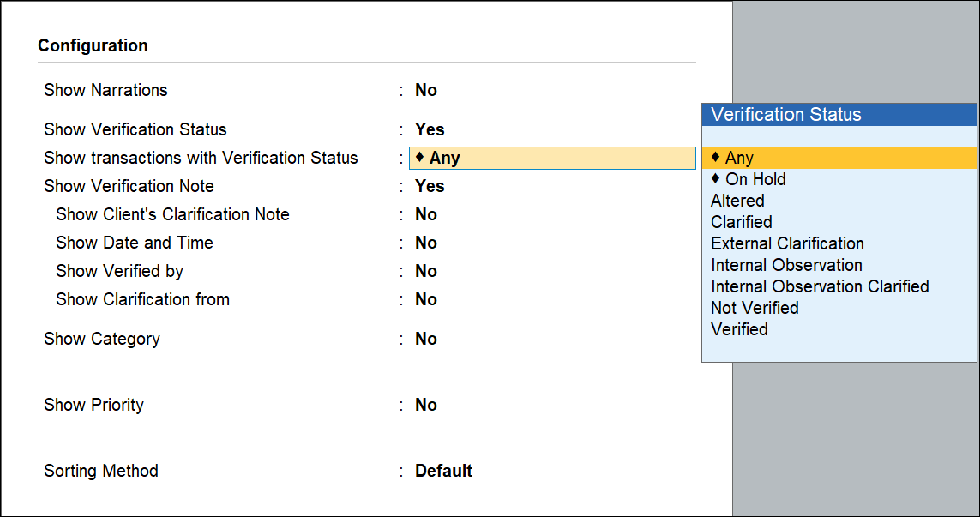Choose 'Verified' from the list

pos(739,329)
